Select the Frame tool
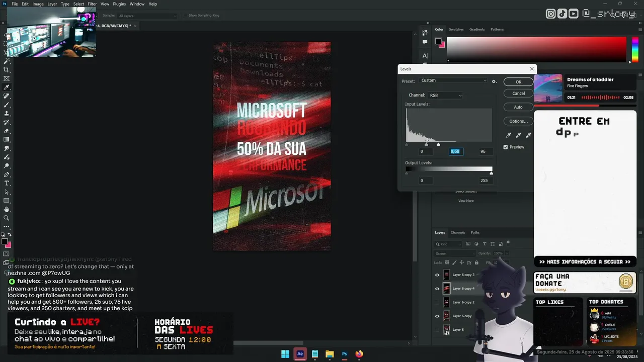The width and height of the screenshot is (644, 362). click(x=7, y=78)
